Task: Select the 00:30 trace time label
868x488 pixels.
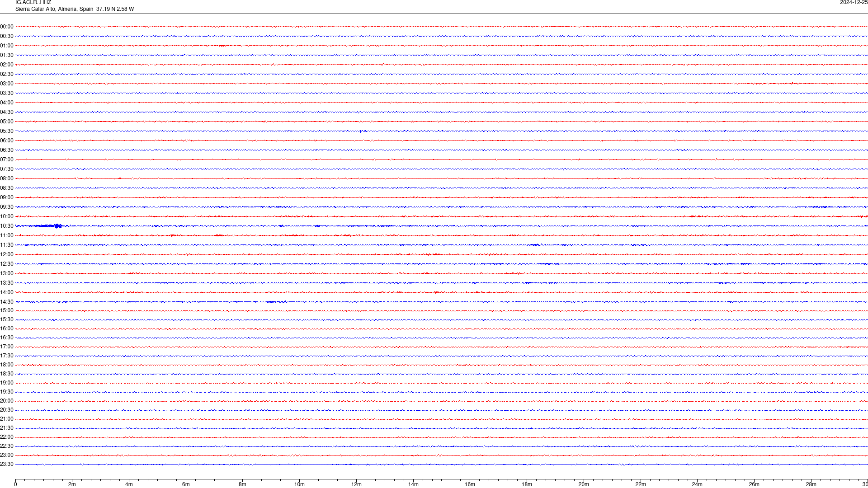Action: (7, 36)
